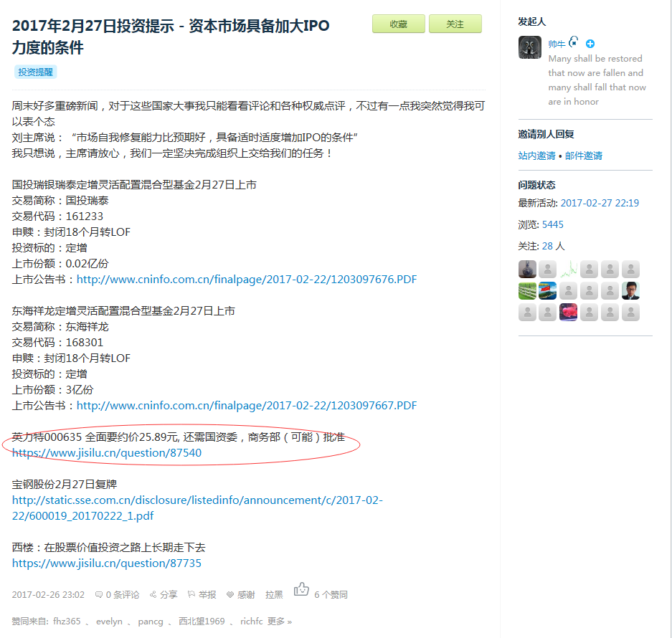Select heading 邀请别人回复
672x638 pixels.
pos(546,134)
